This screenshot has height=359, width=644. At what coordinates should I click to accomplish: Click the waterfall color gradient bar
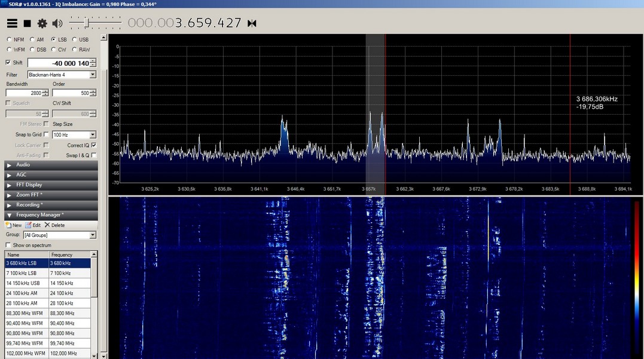[x=637, y=279]
